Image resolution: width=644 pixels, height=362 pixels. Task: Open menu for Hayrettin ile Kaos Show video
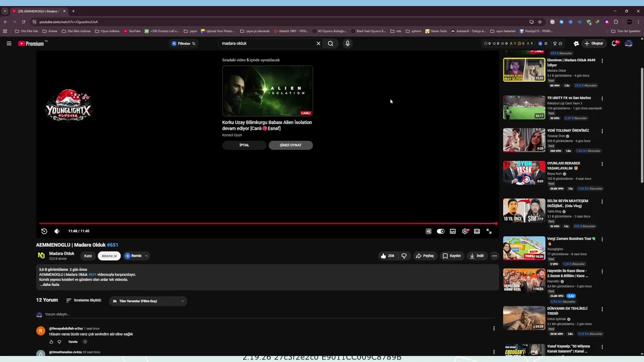[x=602, y=271]
